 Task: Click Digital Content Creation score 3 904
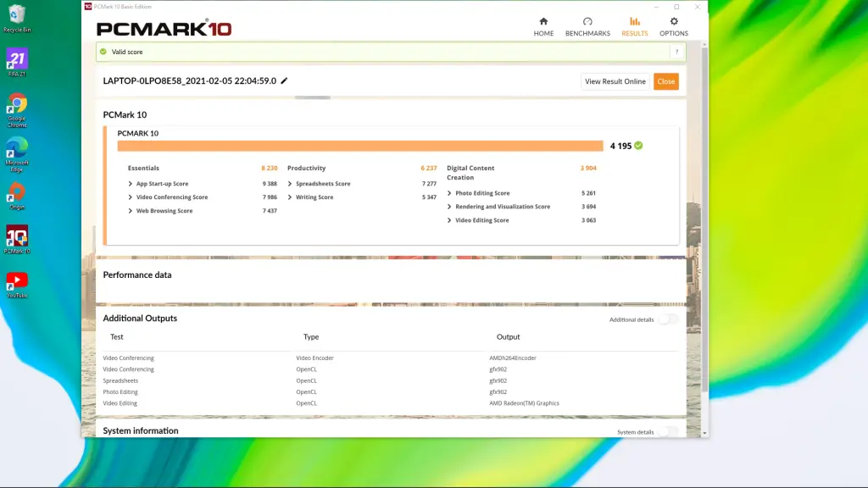click(x=588, y=169)
